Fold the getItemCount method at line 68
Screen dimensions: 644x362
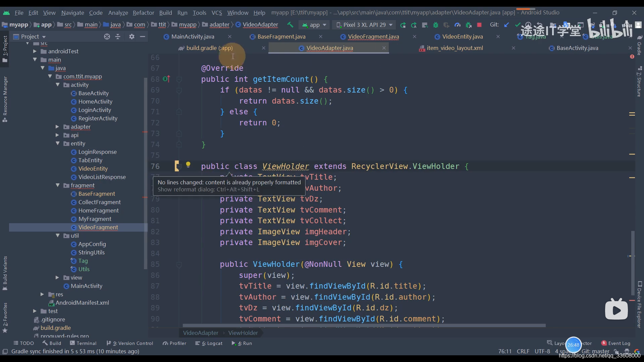point(179,79)
